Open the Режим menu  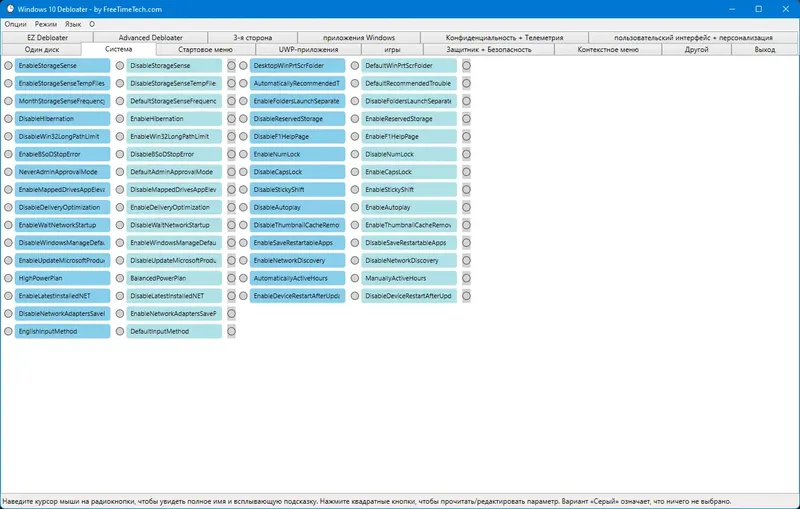pos(46,24)
